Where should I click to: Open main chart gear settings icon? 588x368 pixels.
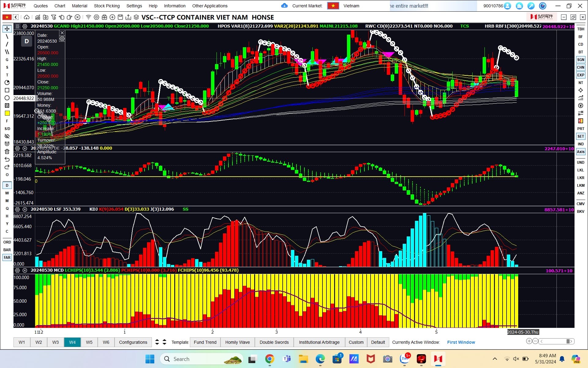click(x=25, y=26)
